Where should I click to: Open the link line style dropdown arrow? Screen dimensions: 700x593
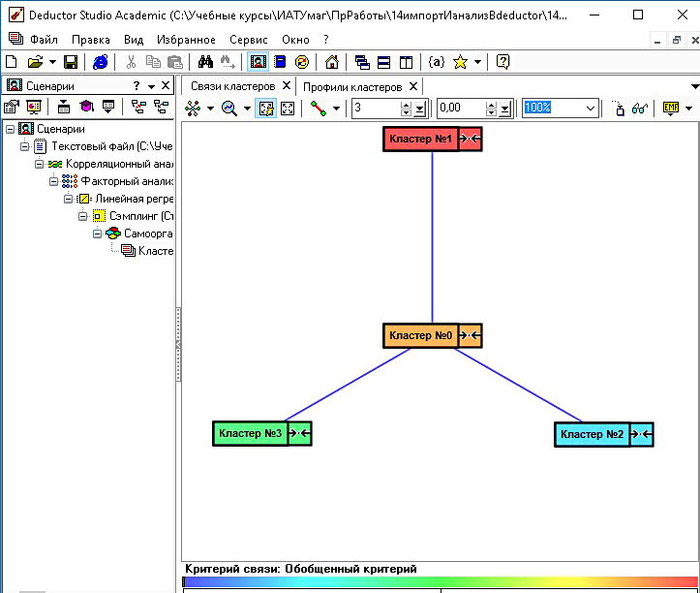pyautogui.click(x=336, y=109)
